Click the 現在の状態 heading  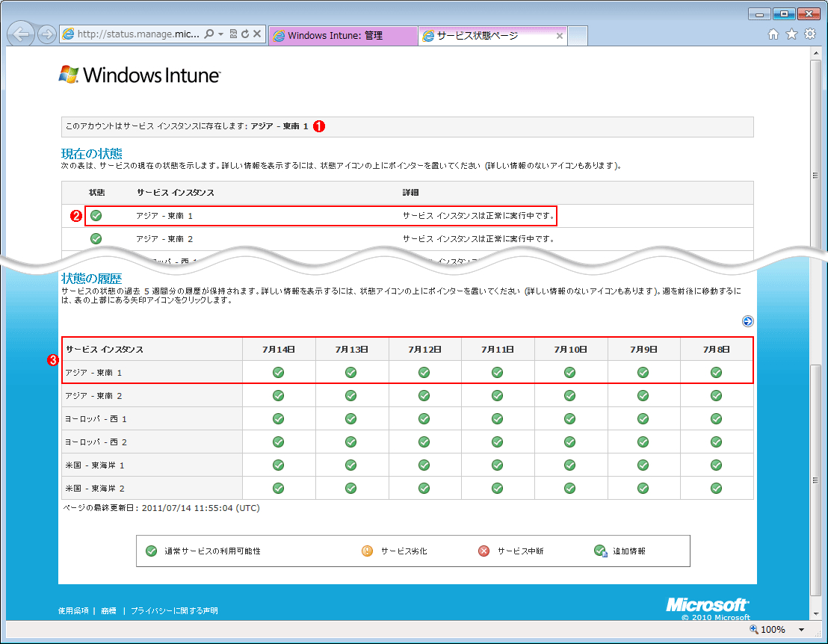(92, 154)
